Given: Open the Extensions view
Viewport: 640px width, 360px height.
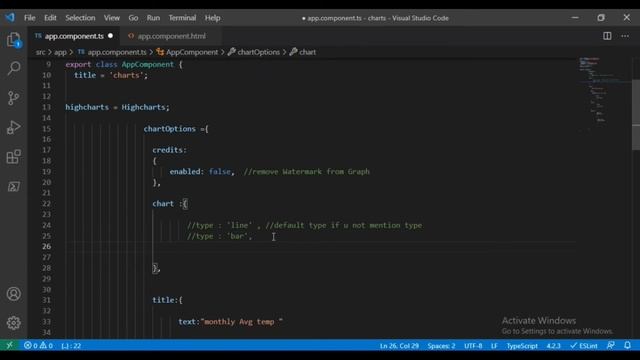Looking at the screenshot, I should [x=13, y=157].
